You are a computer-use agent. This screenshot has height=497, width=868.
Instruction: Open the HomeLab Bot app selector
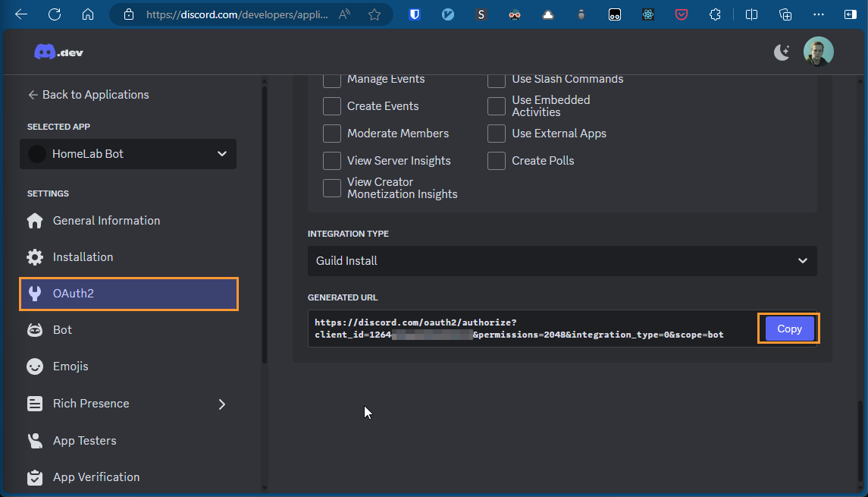128,154
